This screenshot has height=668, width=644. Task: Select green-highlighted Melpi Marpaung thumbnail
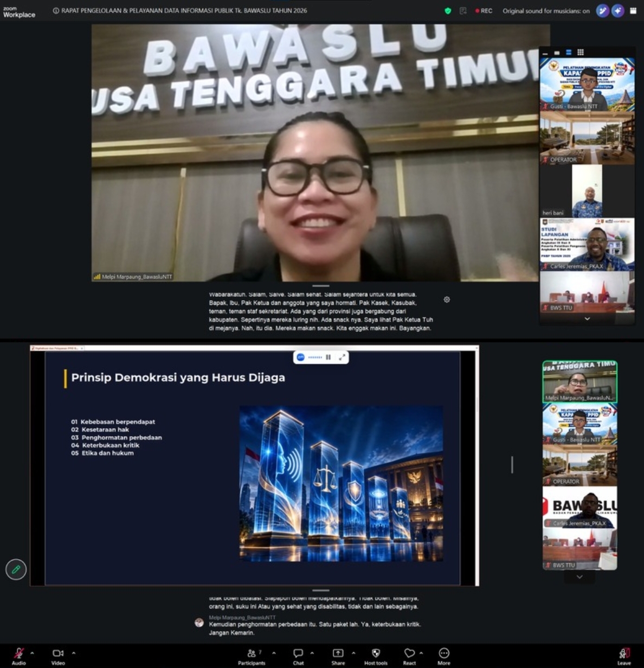tap(580, 382)
